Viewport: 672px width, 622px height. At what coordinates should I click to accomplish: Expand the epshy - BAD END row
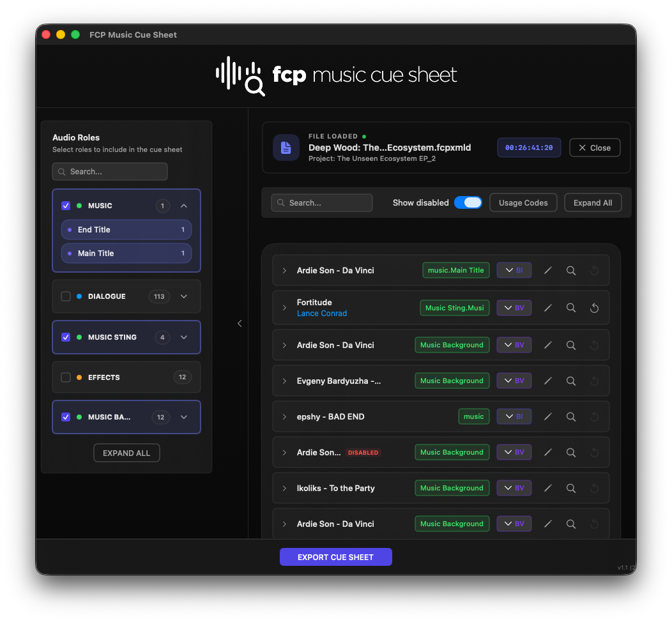click(284, 416)
